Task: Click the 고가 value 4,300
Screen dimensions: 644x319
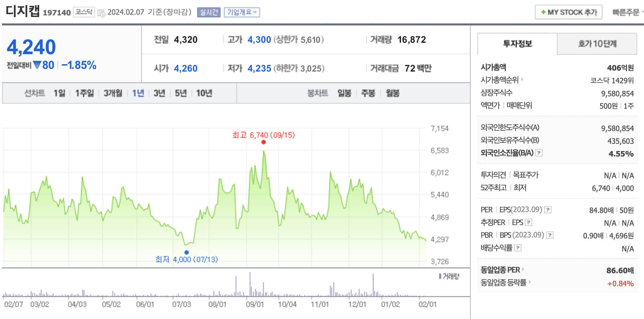Action: coord(259,40)
